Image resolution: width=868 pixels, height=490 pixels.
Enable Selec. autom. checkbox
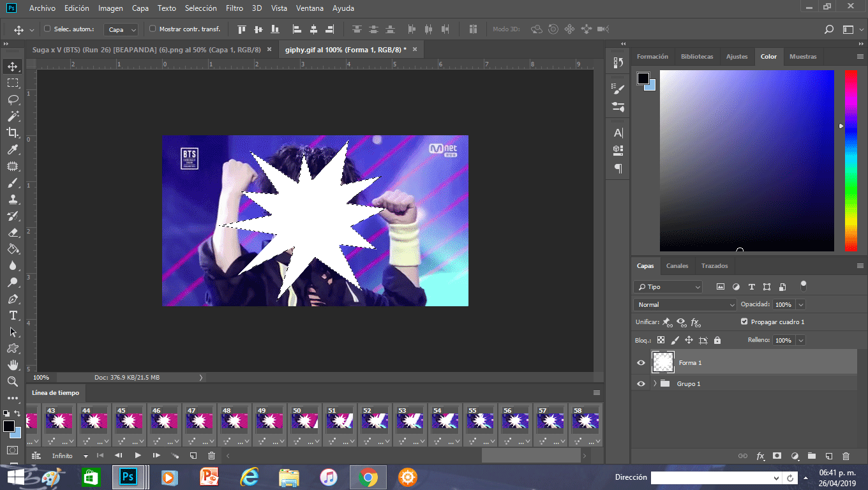tap(47, 29)
